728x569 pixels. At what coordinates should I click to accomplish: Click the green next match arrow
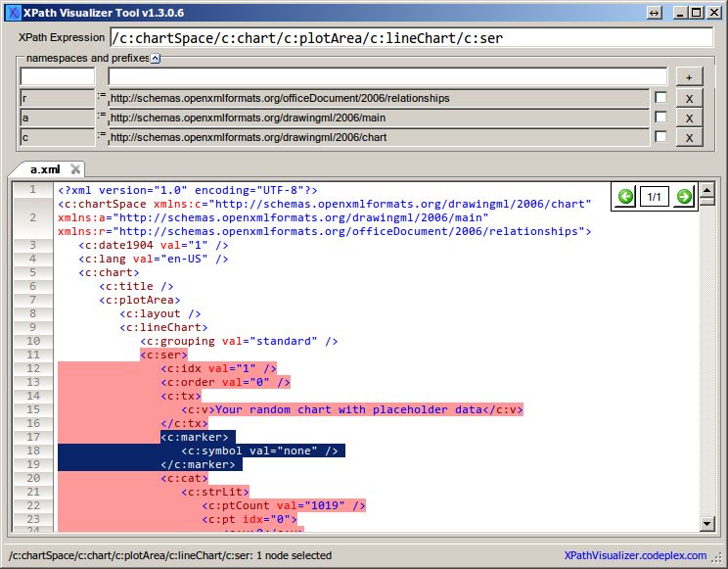click(x=683, y=197)
